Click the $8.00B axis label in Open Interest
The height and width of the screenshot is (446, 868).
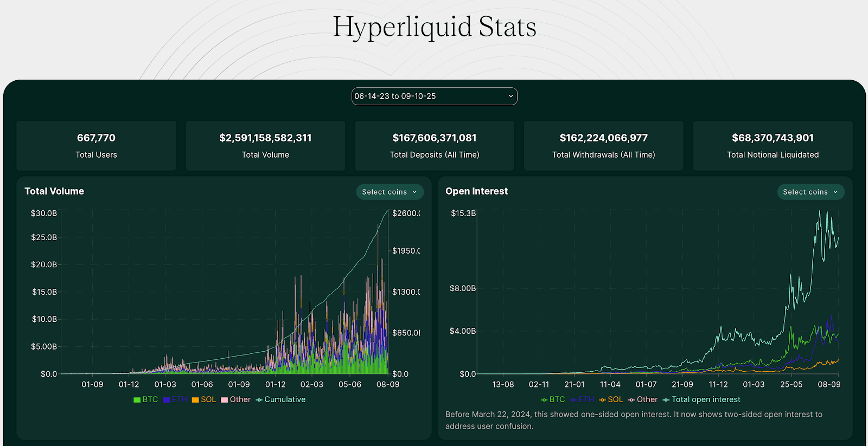point(463,288)
